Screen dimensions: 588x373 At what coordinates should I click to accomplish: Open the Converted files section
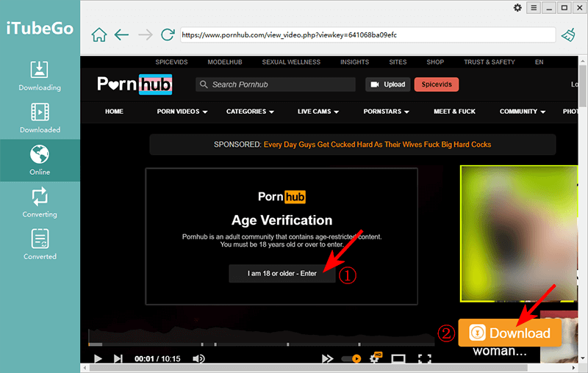click(40, 245)
